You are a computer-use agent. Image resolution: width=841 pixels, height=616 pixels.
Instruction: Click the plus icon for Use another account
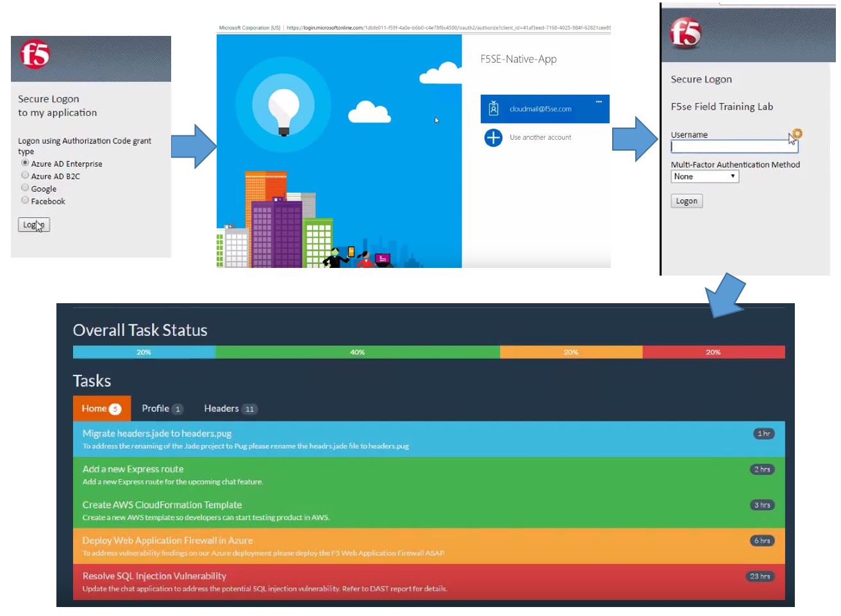tap(493, 138)
